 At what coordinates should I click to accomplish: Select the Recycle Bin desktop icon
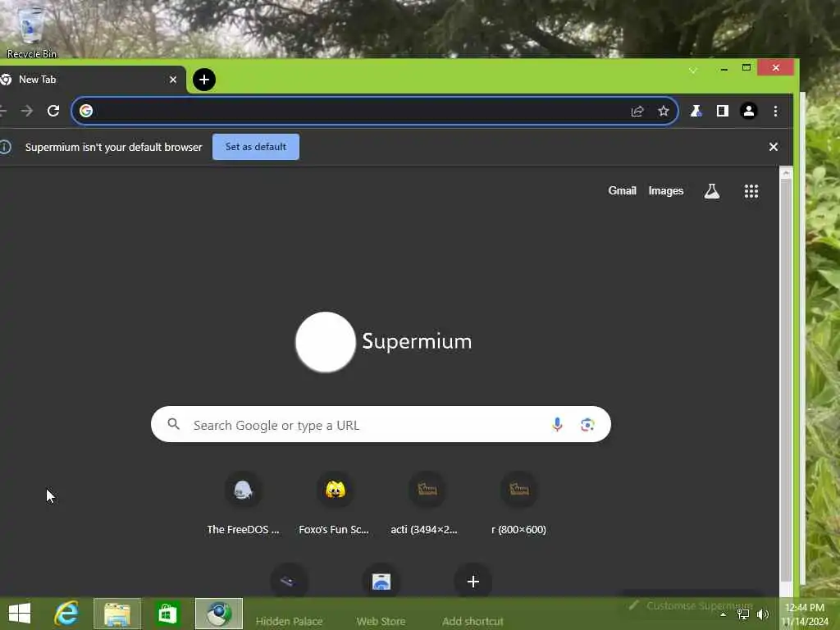(31, 31)
